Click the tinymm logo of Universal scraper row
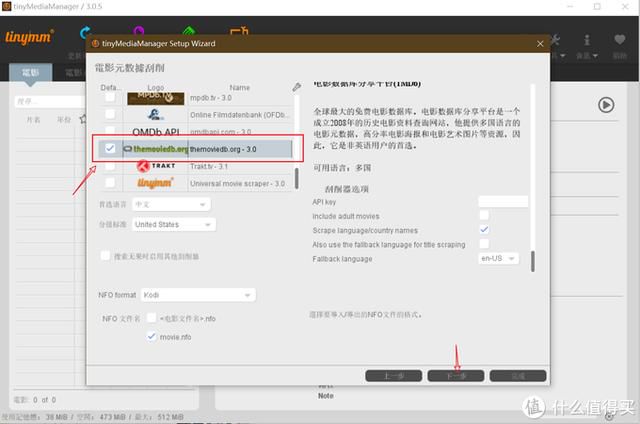This screenshot has width=640, height=424. click(x=156, y=183)
